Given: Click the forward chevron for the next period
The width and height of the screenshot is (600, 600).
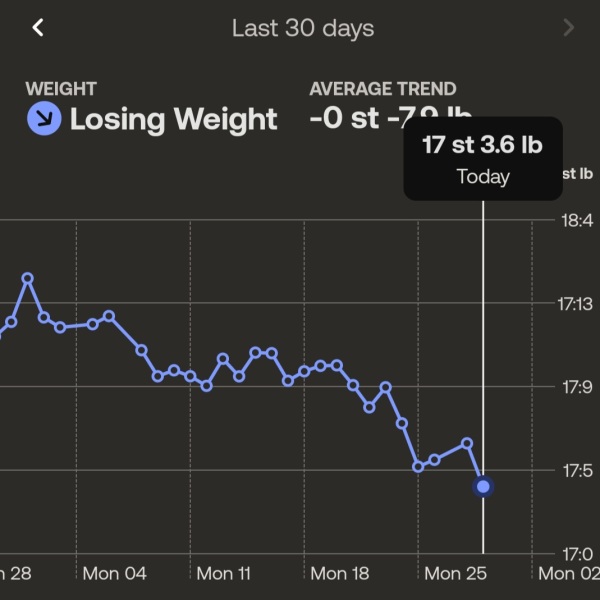Looking at the screenshot, I should tap(569, 28).
